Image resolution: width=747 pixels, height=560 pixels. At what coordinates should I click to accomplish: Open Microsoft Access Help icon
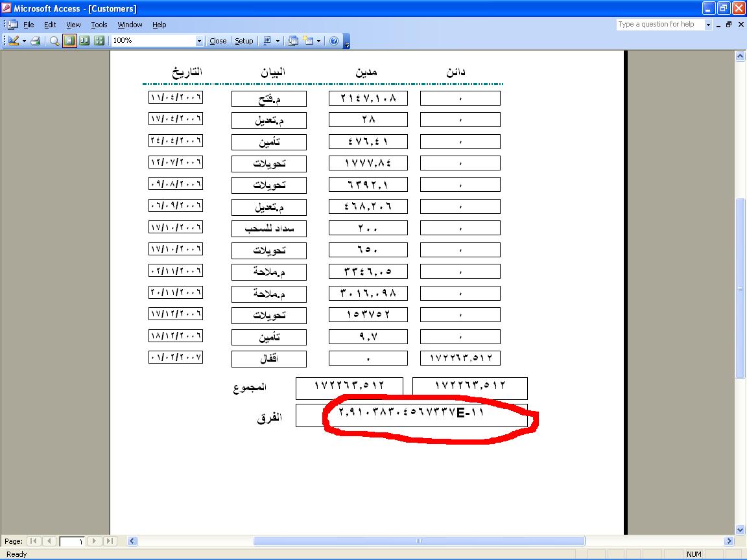(334, 41)
